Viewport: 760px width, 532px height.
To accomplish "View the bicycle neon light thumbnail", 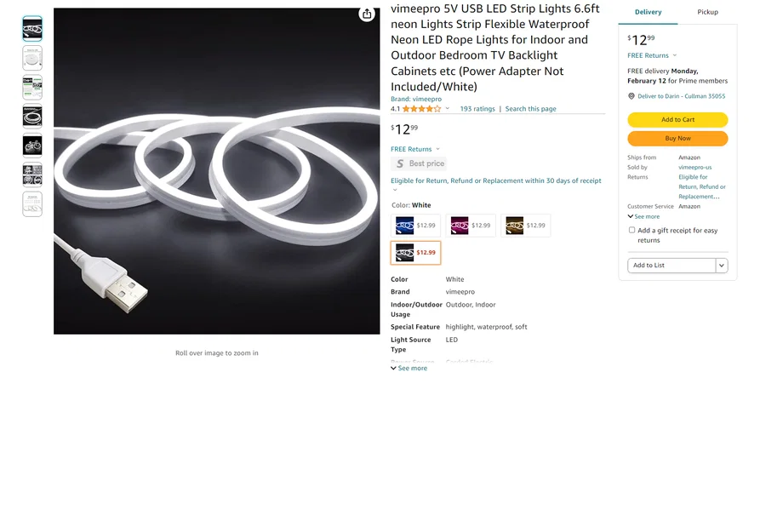I will [x=32, y=146].
